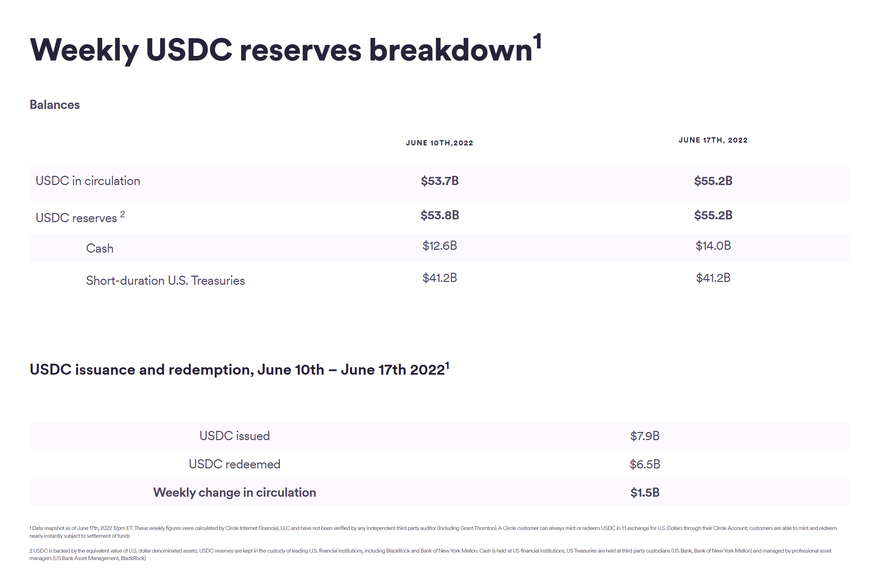Viewport: 871px width, 588px height.
Task: Click the $12.6B cash value
Action: pyautogui.click(x=440, y=246)
